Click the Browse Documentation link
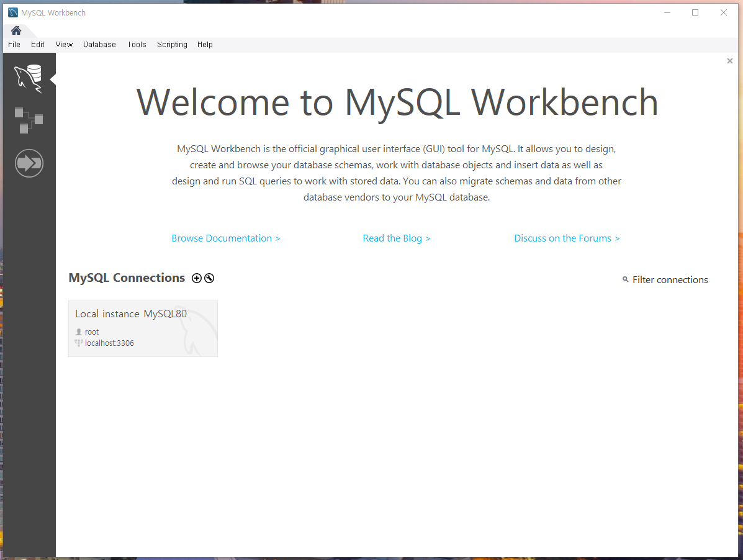The height and width of the screenshot is (560, 743). (225, 238)
